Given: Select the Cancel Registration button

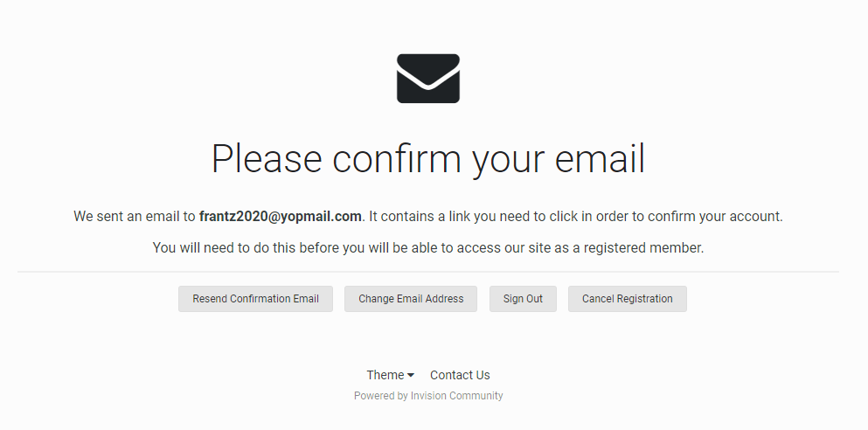Looking at the screenshot, I should coord(627,299).
